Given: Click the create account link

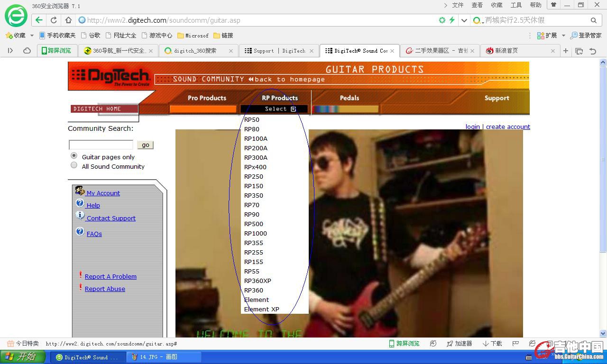Looking at the screenshot, I should (508, 127).
